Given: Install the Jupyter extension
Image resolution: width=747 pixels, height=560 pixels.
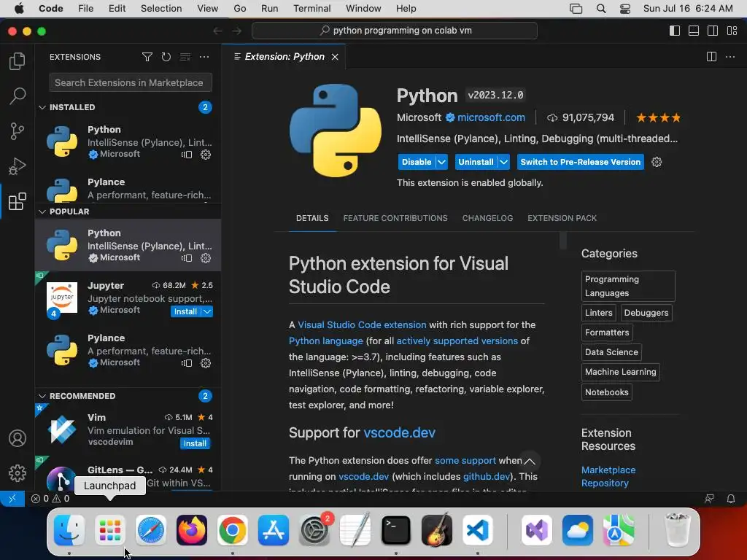Looking at the screenshot, I should [185, 311].
